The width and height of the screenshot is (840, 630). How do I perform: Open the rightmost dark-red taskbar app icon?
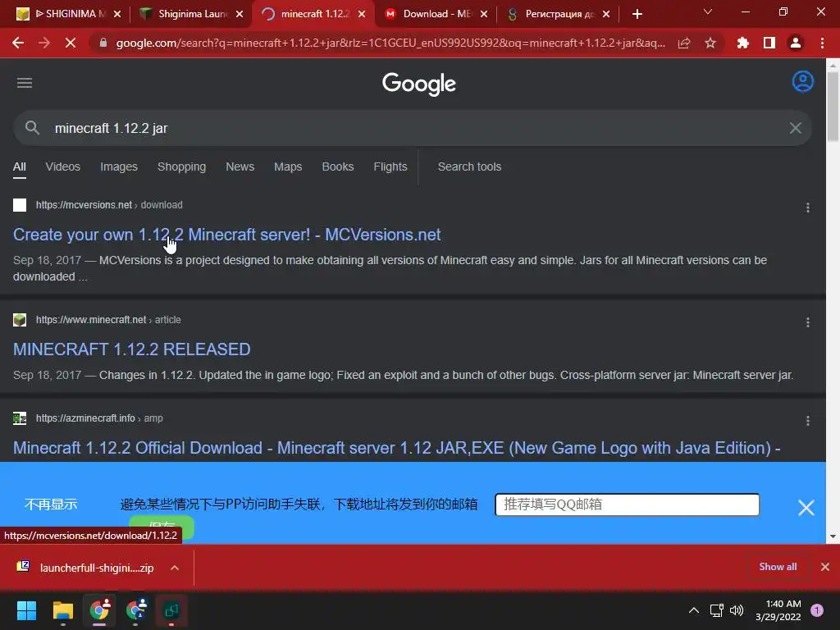[x=171, y=610]
